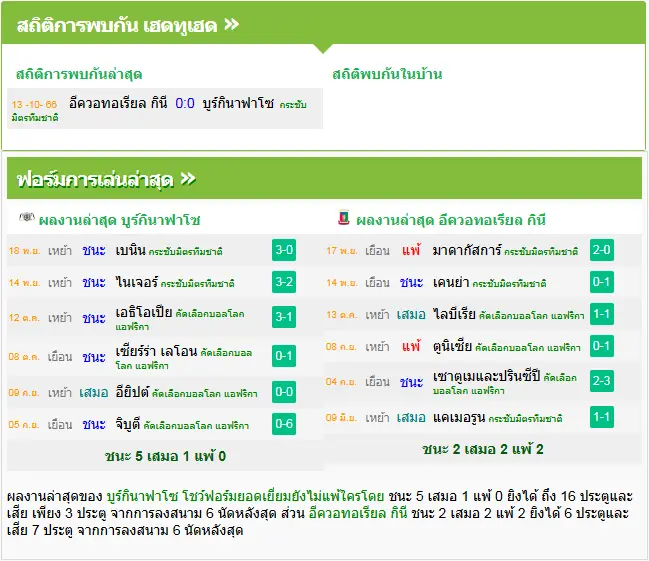Click team name ไนเจอร์

(137, 282)
